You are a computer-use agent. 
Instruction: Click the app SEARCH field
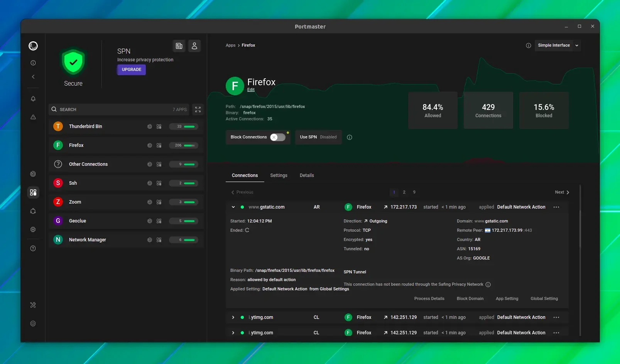coord(120,110)
